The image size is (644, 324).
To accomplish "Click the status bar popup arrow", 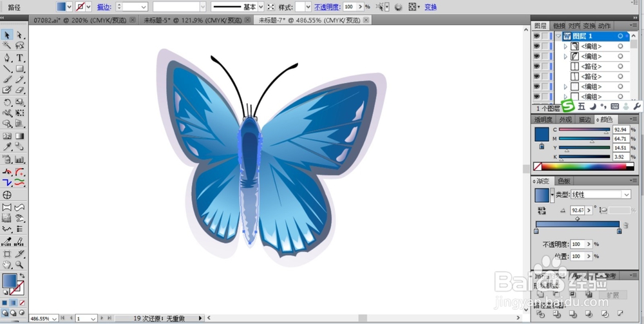I will click(x=200, y=318).
